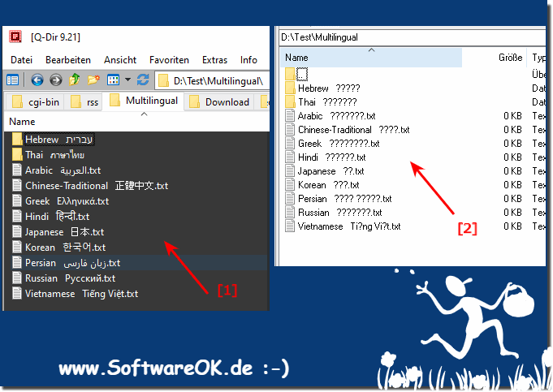553x392 pixels.
Task: Sort by Größe column in right window
Action: pyautogui.click(x=510, y=58)
